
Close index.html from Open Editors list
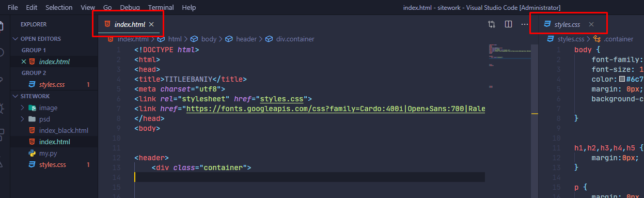23,62
